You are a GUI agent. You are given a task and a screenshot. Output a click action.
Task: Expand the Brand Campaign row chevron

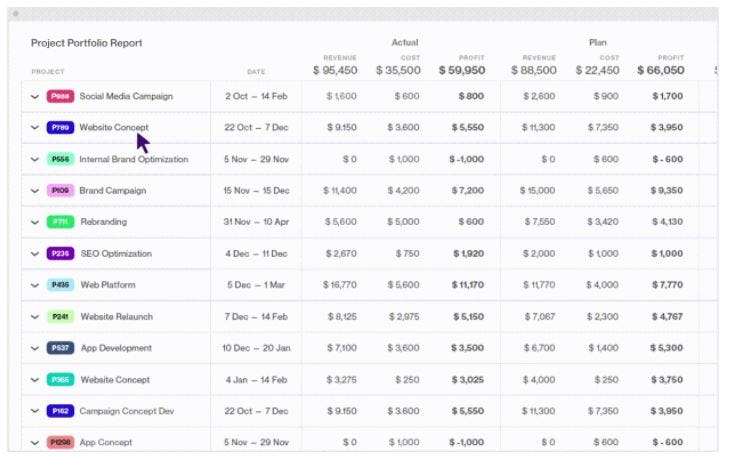(x=34, y=191)
